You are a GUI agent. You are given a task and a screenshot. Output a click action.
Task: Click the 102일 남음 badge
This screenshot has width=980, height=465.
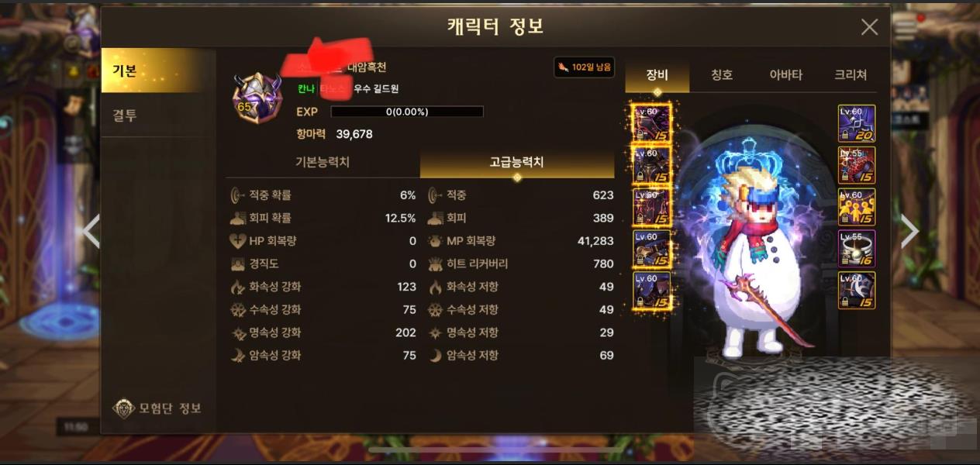pos(585,67)
